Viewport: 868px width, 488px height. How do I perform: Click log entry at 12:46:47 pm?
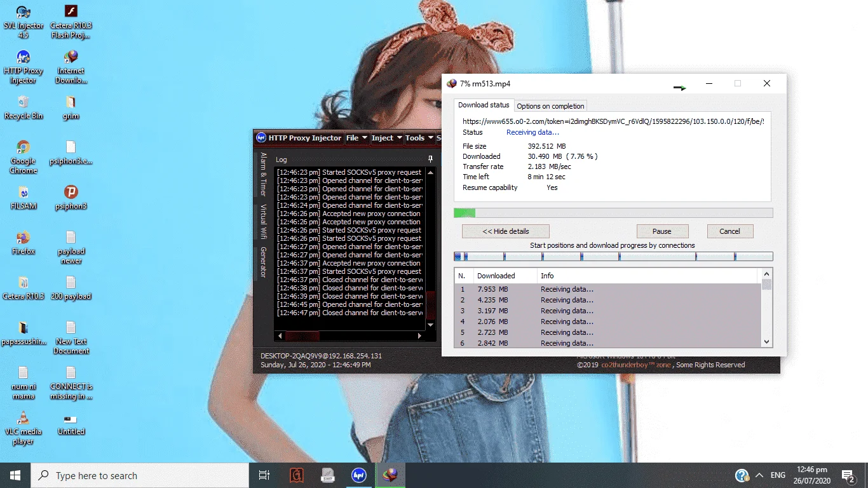349,313
